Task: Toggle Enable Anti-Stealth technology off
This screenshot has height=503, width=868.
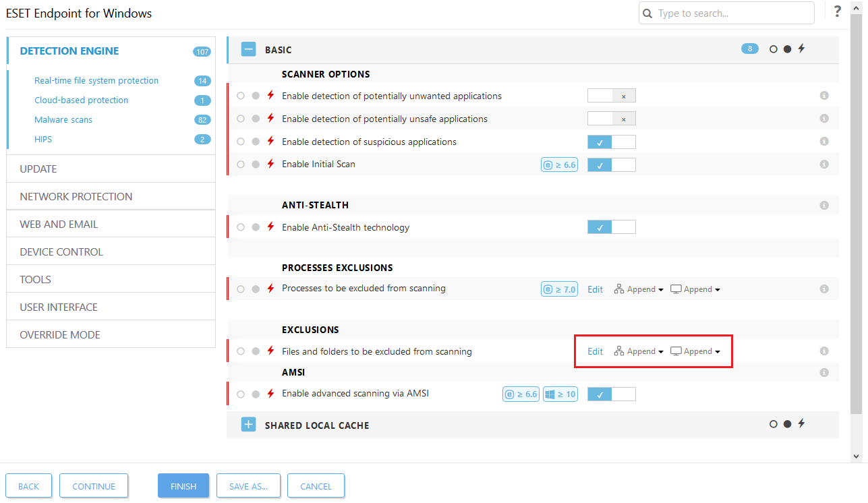Action: click(x=611, y=227)
